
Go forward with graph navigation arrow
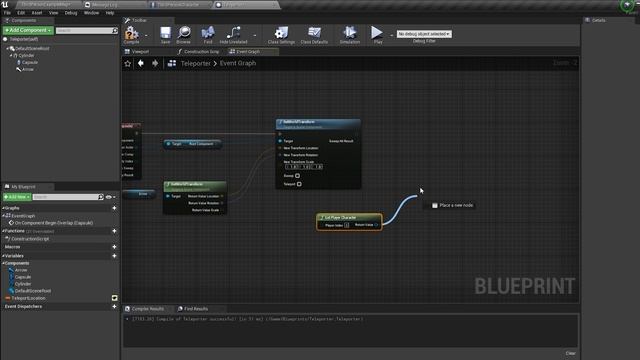click(x=155, y=63)
